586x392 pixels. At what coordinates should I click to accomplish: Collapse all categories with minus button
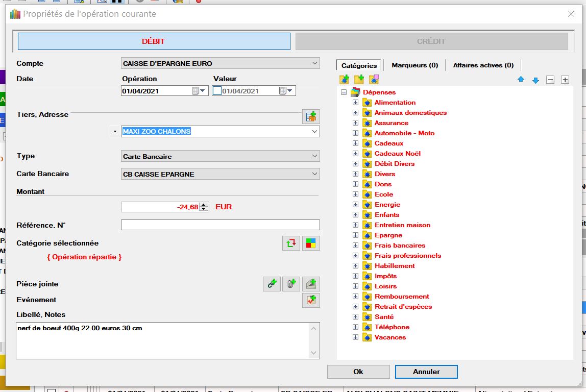pyautogui.click(x=550, y=80)
